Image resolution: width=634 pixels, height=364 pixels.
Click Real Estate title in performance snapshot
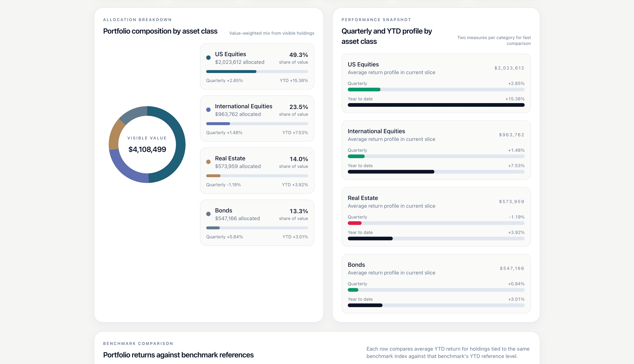tap(363, 198)
